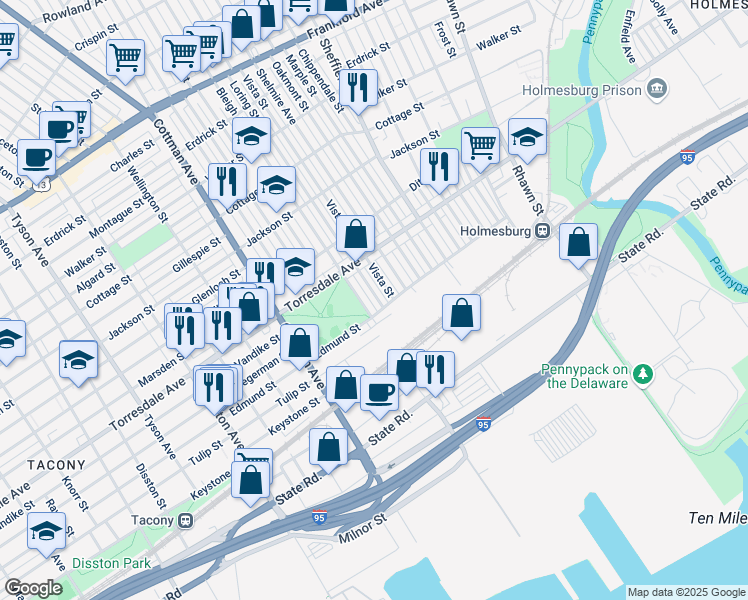Click the TACONY neighborhood label

tap(57, 465)
